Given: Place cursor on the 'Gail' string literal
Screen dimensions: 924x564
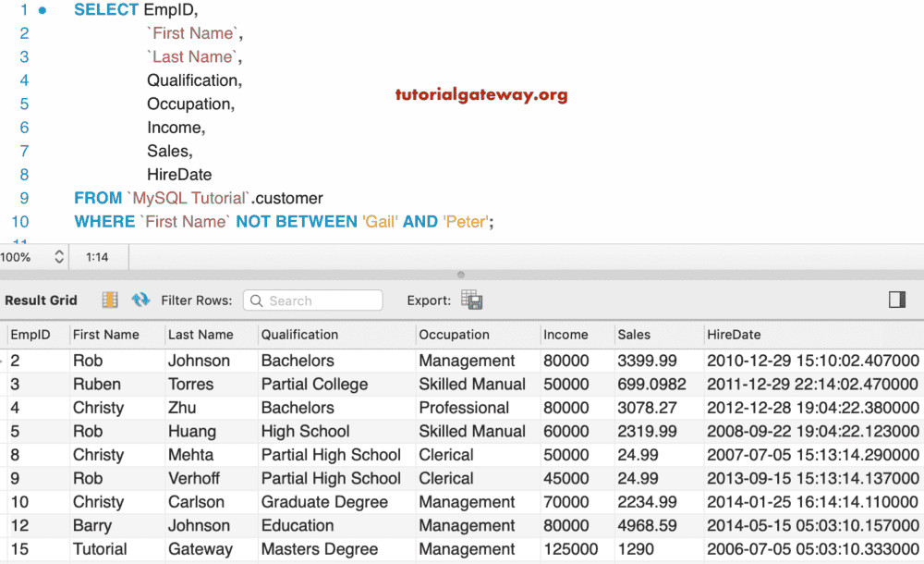Looking at the screenshot, I should tap(380, 222).
